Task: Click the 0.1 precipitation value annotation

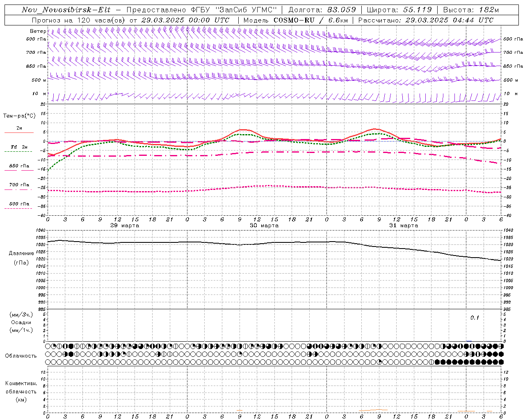Action: tap(475, 317)
